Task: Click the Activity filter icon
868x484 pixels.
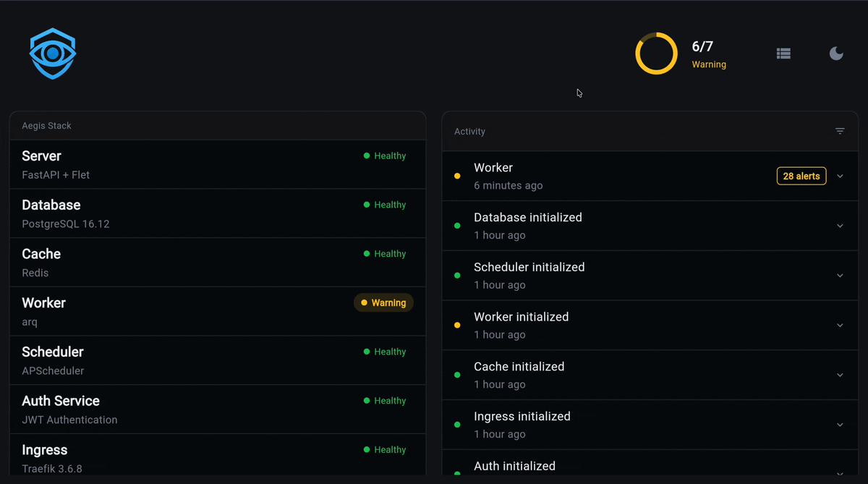Action: point(840,131)
